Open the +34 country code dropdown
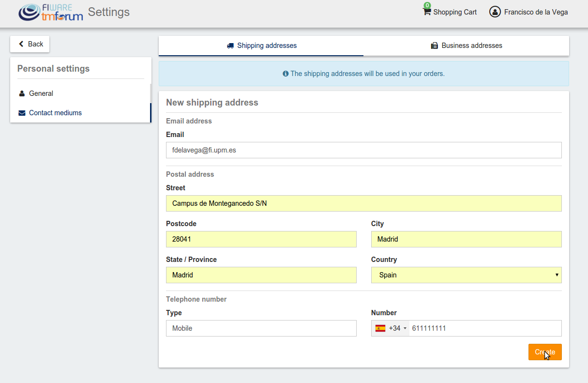This screenshot has width=588, height=383. pyautogui.click(x=391, y=328)
